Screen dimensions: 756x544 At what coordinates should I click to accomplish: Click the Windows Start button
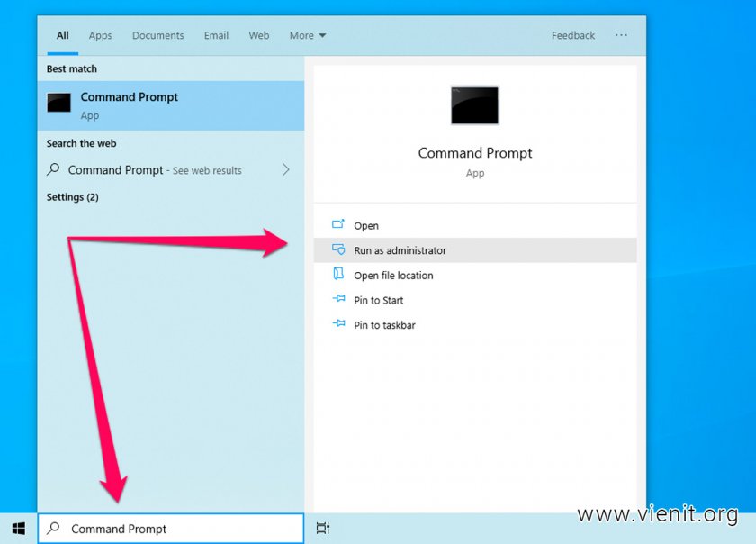tap(18, 529)
